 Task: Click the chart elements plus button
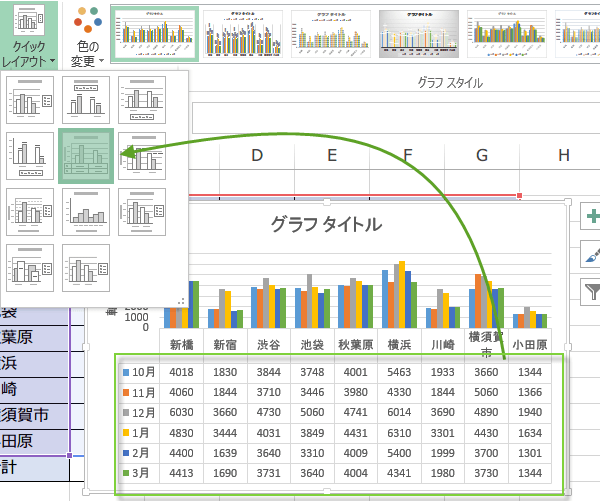pyautogui.click(x=592, y=216)
